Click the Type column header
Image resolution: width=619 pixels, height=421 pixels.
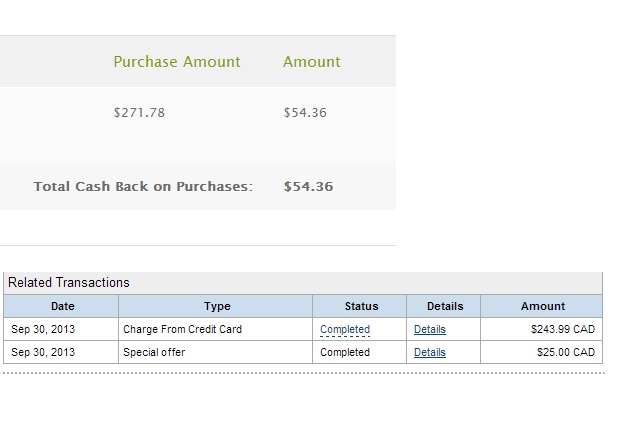216,306
